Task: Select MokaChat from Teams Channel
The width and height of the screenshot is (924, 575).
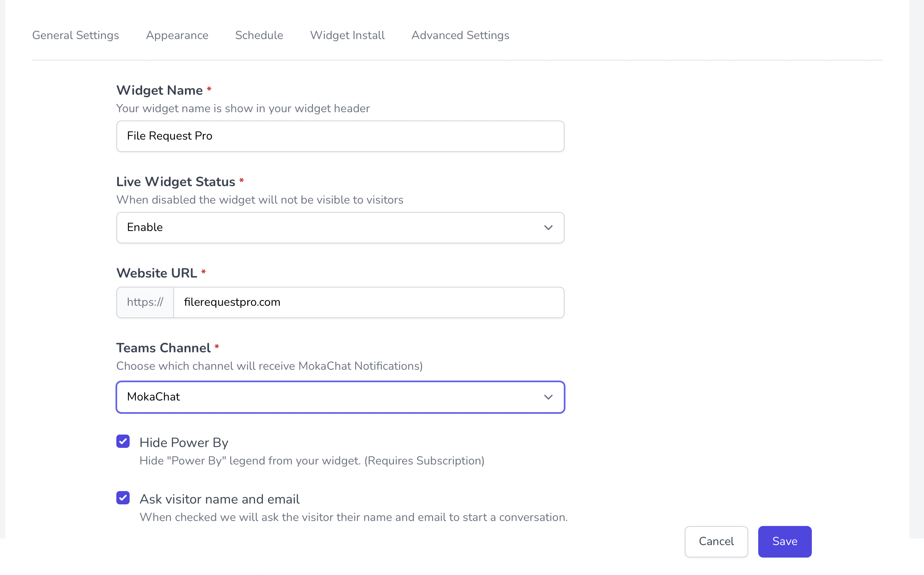Action: pos(340,397)
